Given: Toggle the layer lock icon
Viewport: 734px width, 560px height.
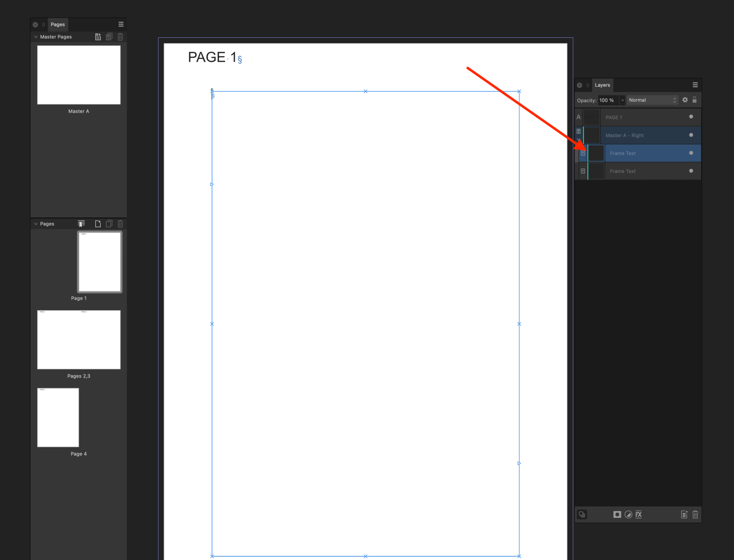Looking at the screenshot, I should coord(694,100).
